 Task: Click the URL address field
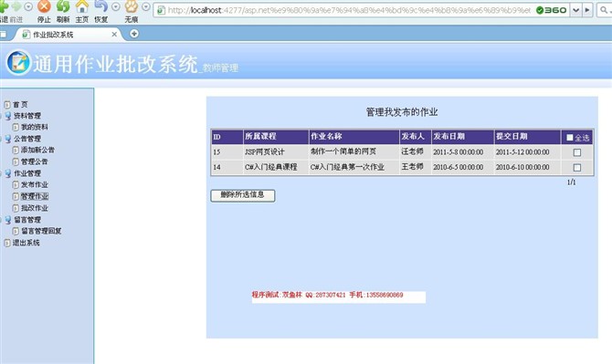tap(349, 10)
